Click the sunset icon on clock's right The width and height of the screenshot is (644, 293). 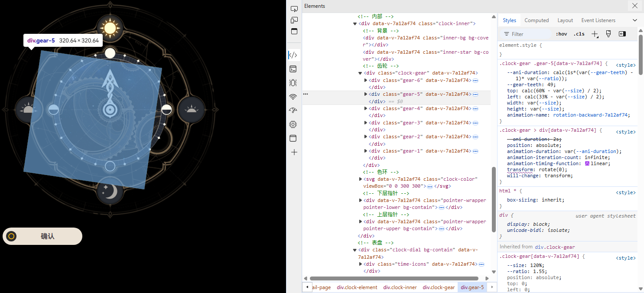pos(191,109)
